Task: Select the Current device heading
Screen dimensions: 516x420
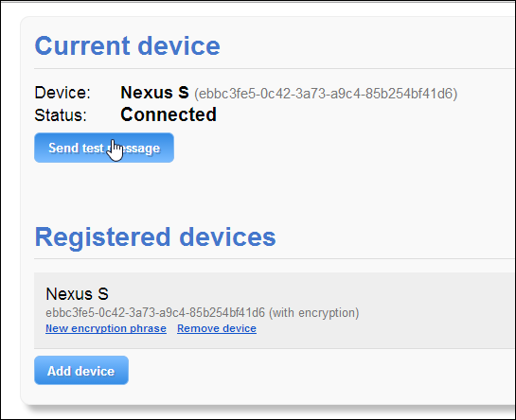Action: (128, 45)
